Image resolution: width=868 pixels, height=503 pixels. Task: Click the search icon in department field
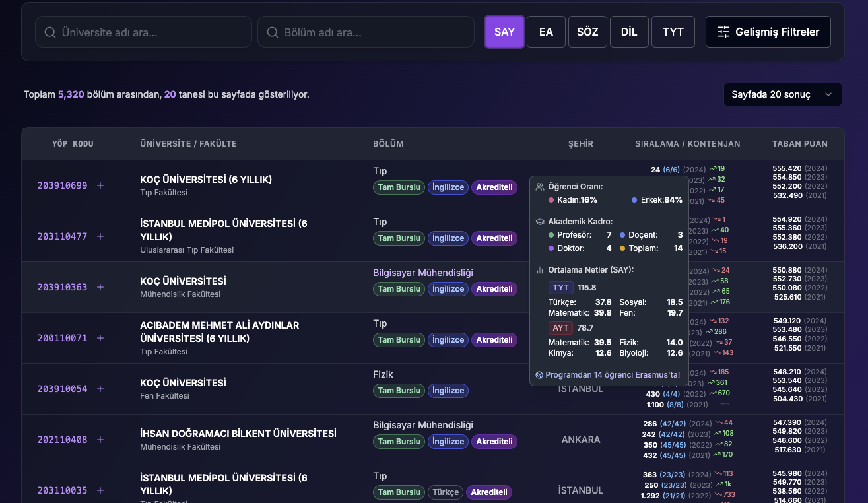(273, 32)
